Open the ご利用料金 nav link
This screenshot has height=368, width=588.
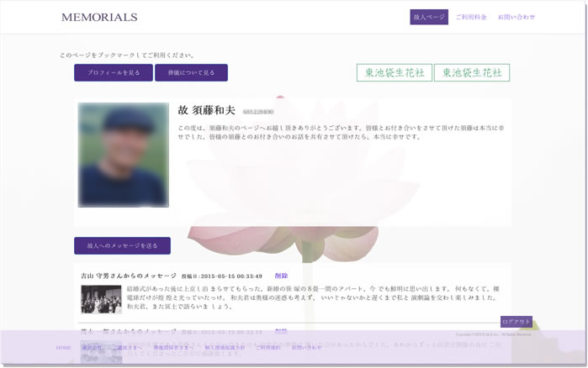tap(471, 17)
